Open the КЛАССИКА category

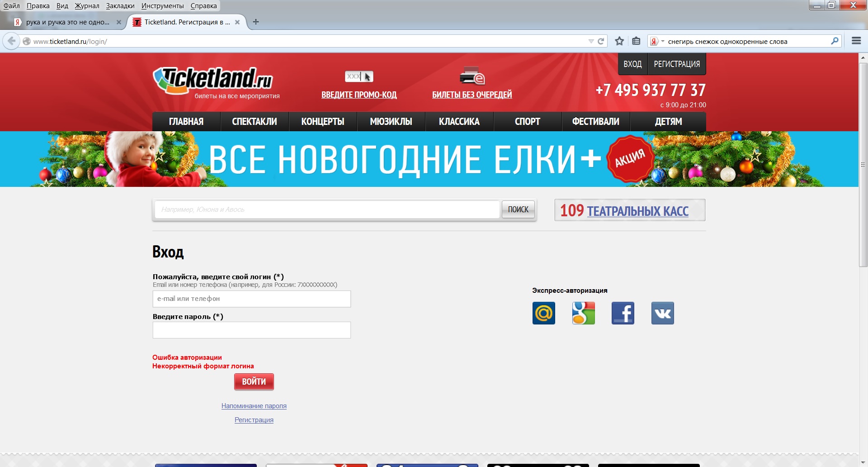tap(459, 121)
